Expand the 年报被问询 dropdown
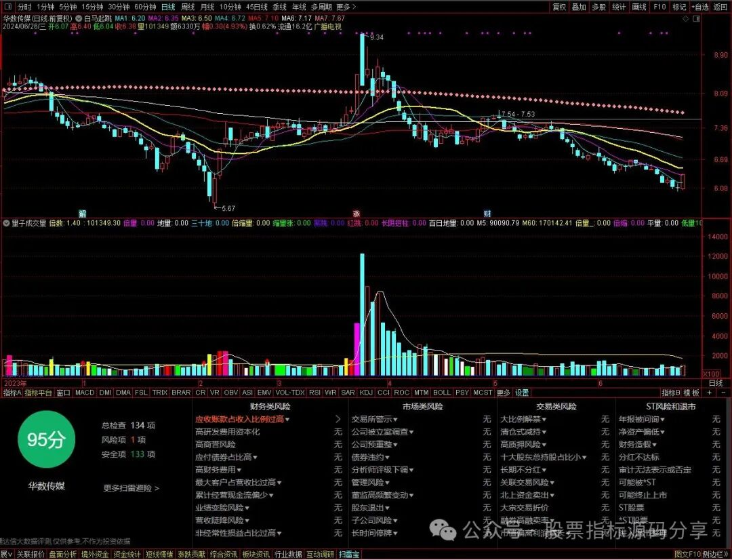The height and width of the screenshot is (560, 732). pyautogui.click(x=642, y=420)
